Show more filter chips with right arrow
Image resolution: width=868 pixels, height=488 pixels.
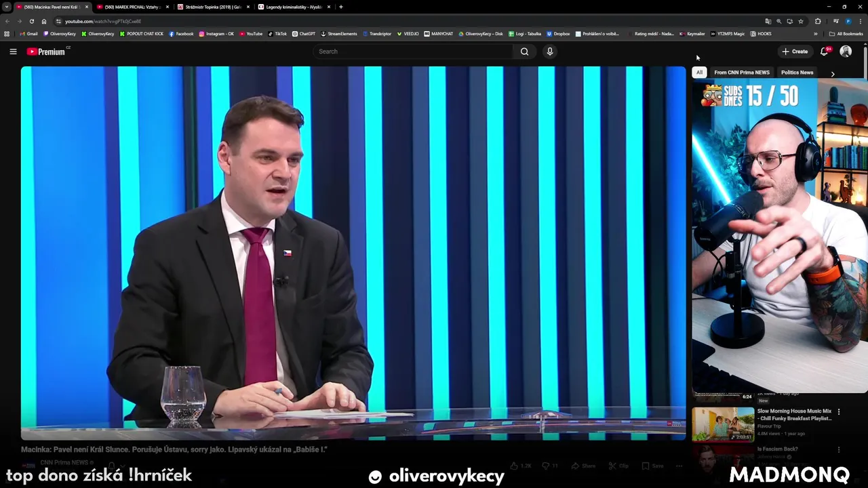pos(833,73)
